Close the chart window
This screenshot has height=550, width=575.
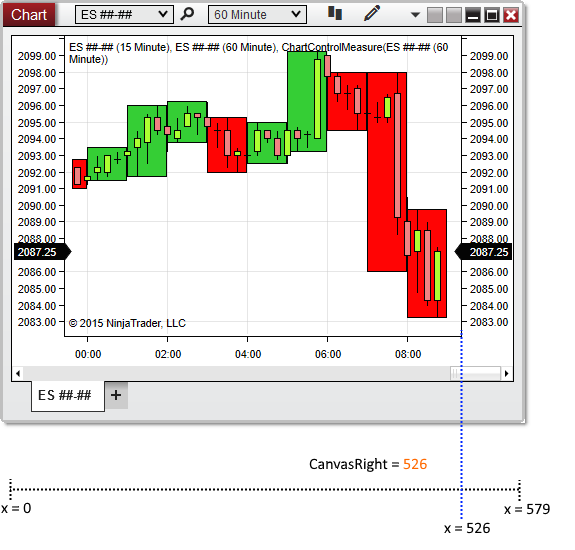(x=511, y=15)
